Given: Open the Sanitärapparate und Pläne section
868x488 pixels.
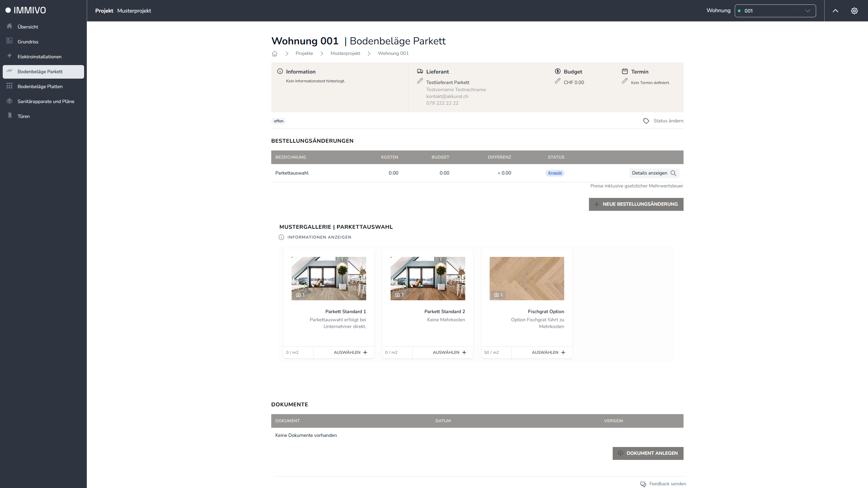Looking at the screenshot, I should tap(46, 101).
